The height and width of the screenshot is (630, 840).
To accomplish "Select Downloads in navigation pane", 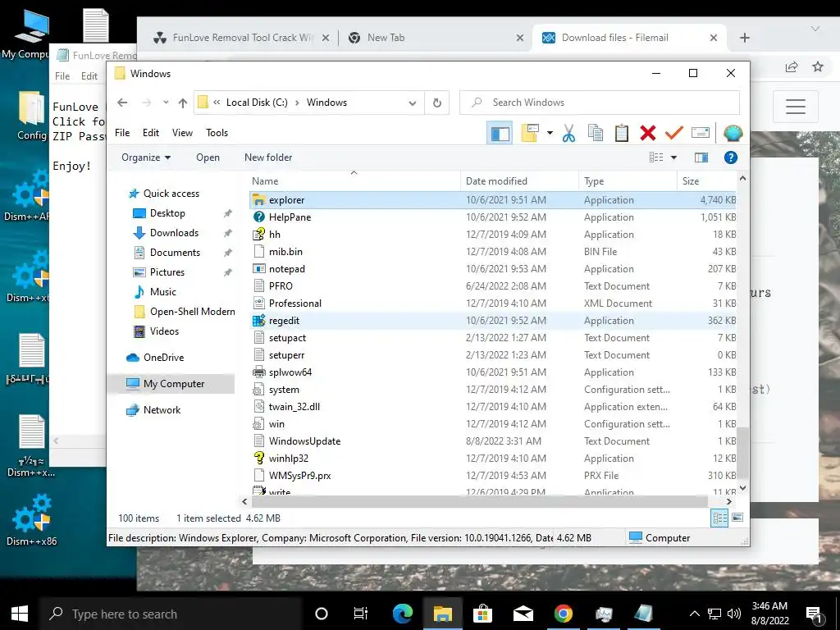I will click(x=174, y=233).
